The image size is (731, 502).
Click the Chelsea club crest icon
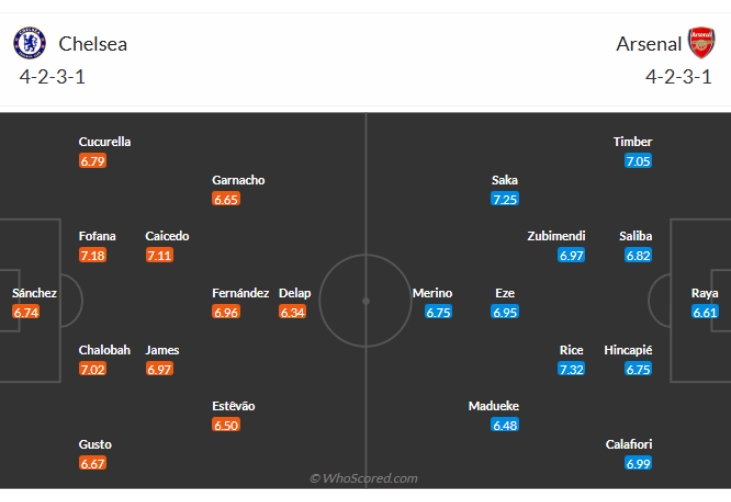30,42
